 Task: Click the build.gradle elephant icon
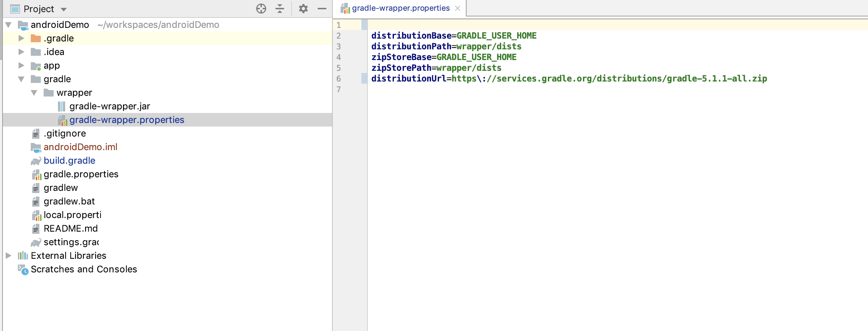pyautogui.click(x=36, y=161)
